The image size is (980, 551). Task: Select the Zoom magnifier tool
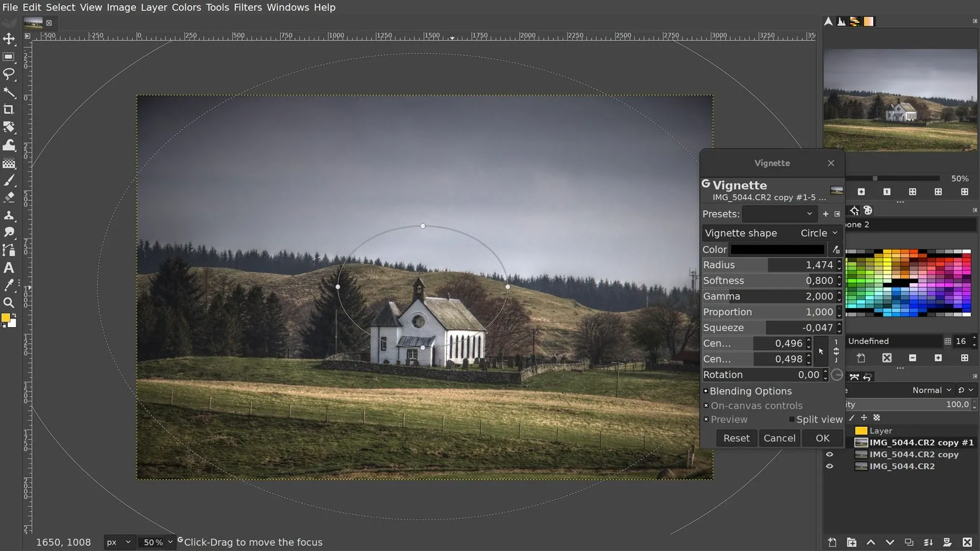pos(9,303)
